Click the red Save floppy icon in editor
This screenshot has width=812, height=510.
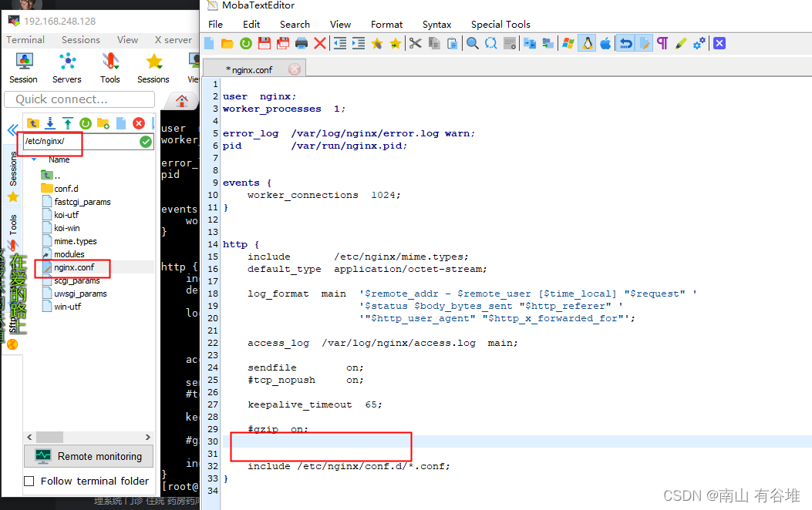coord(264,43)
